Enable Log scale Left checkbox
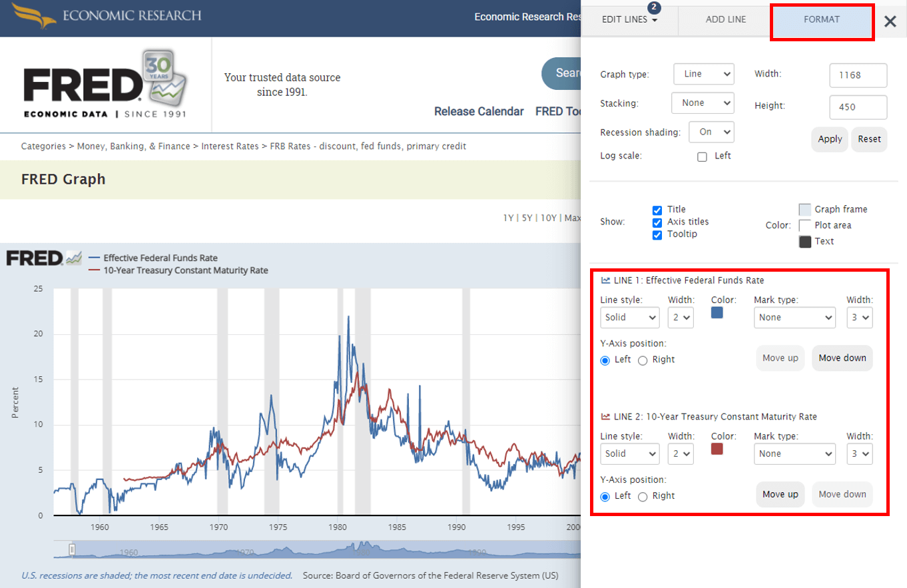 pos(702,157)
